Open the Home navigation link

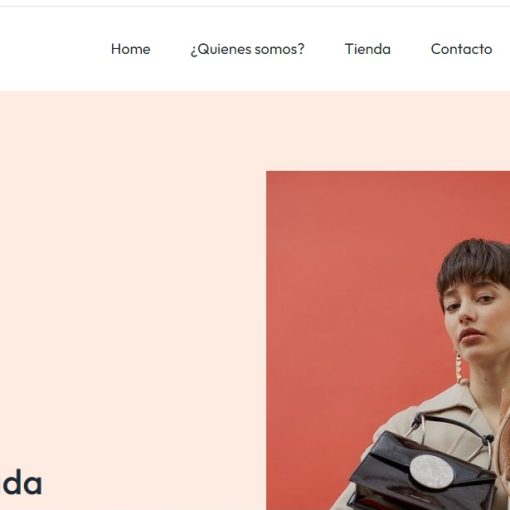click(131, 49)
